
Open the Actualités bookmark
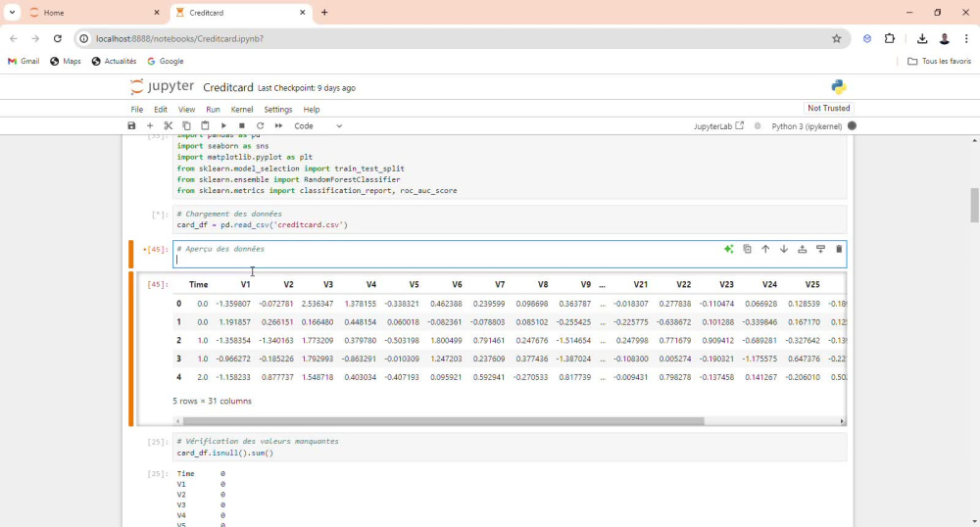click(114, 61)
